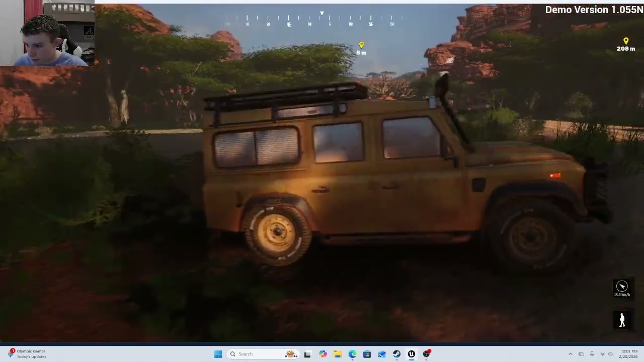Open the Windows Start menu

218,354
